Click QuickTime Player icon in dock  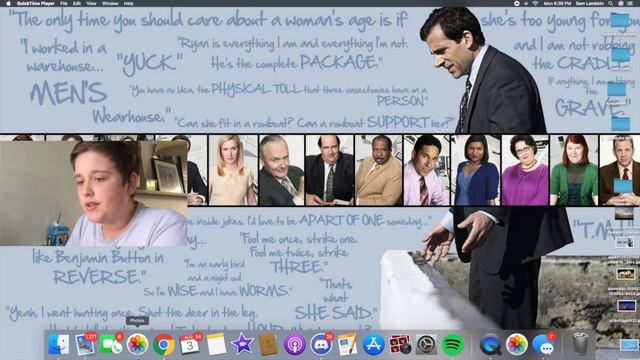pos(490,345)
